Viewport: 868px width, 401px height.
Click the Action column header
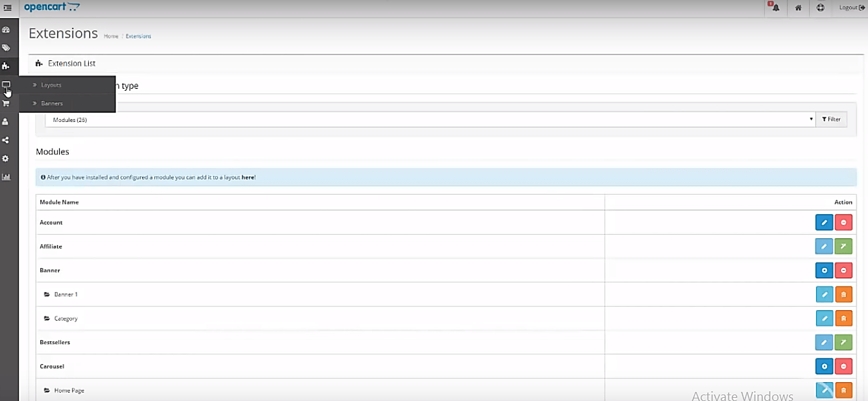click(843, 202)
